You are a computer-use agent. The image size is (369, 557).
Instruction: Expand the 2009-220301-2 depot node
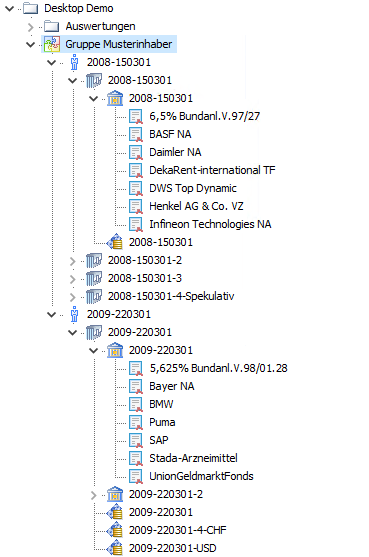(x=93, y=495)
